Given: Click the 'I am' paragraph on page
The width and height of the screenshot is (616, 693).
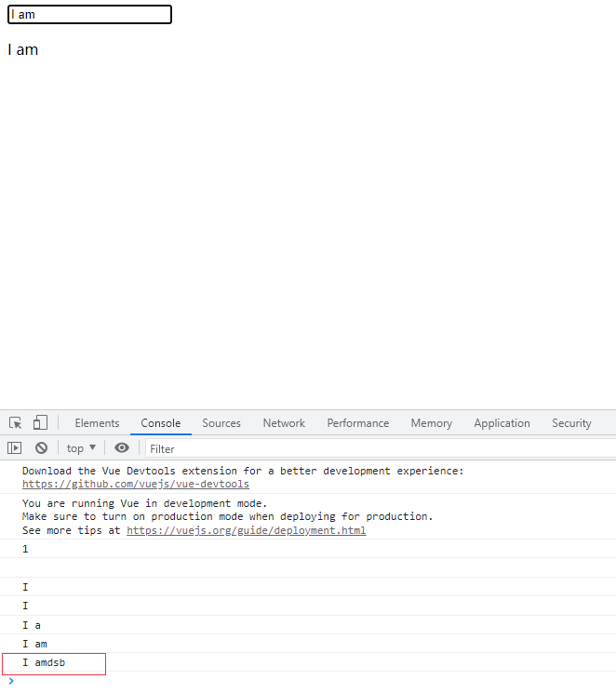Looking at the screenshot, I should coord(23,49).
